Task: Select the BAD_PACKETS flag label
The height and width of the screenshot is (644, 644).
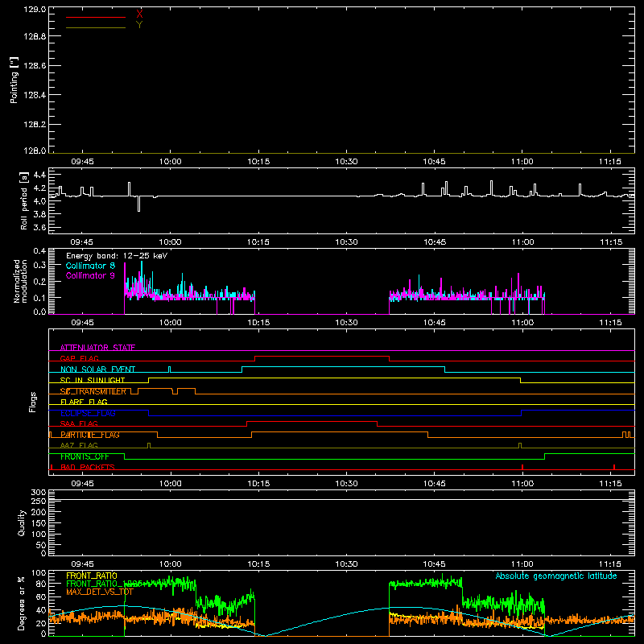Action: pos(88,467)
